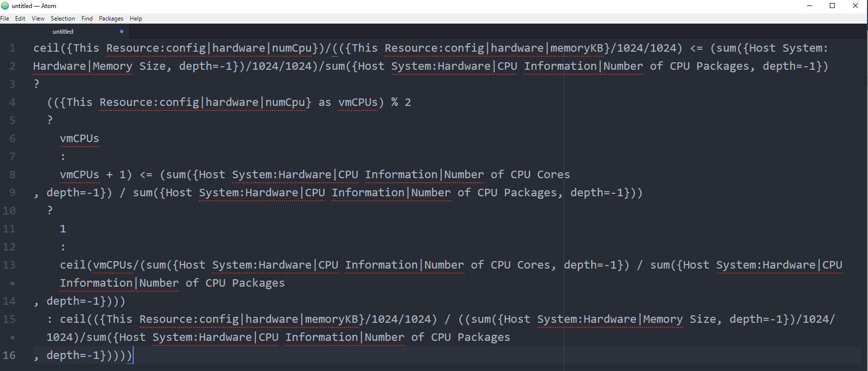Click line number 1 in gutter
The height and width of the screenshot is (371, 868).
click(x=12, y=48)
